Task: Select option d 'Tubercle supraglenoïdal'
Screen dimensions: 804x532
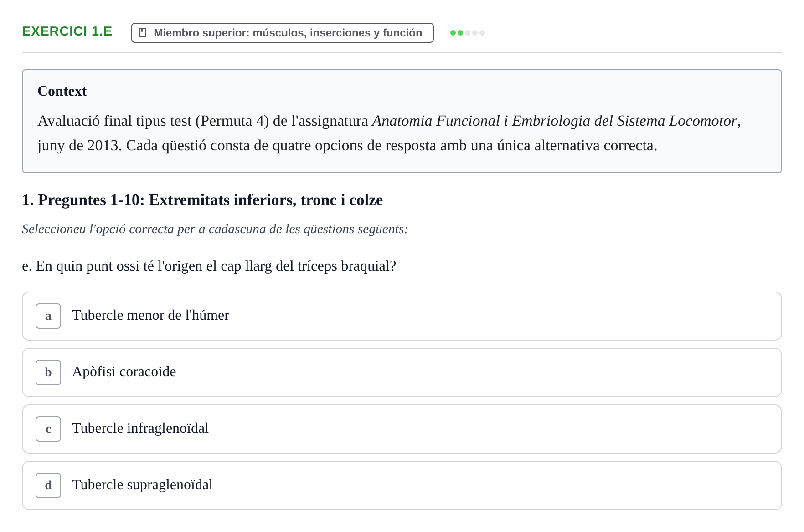Action: pyautogui.click(x=402, y=486)
